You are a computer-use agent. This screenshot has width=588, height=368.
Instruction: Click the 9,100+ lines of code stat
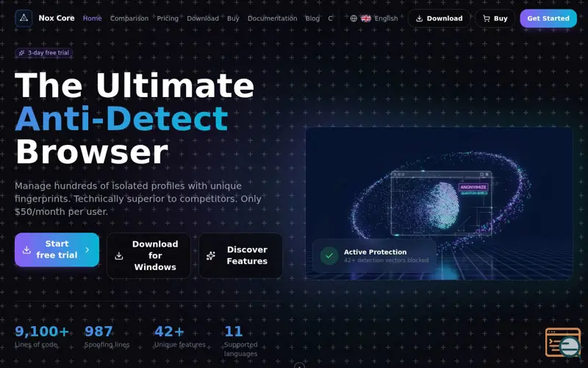[42, 336]
